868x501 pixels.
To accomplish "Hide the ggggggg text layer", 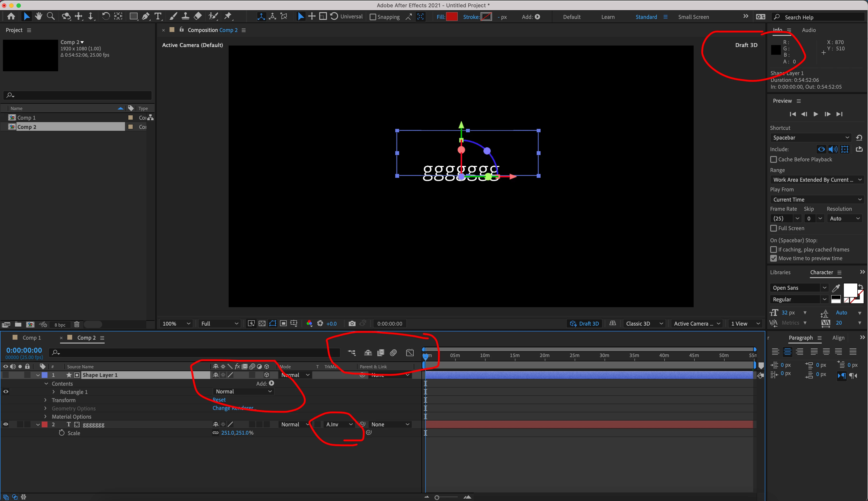I will pyautogui.click(x=6, y=424).
